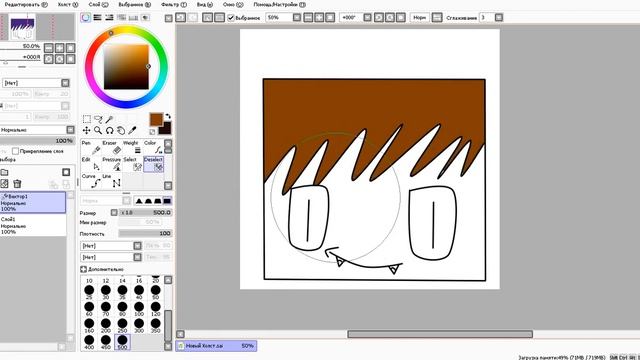Open the Сглаживание stabilizer dropdown

(499, 18)
